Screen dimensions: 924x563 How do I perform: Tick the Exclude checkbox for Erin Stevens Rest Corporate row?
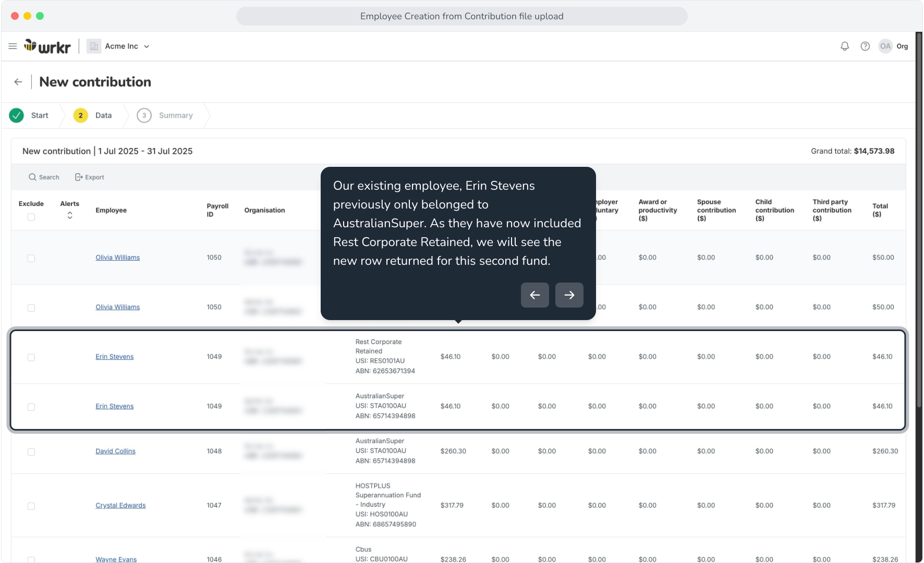pos(31,358)
